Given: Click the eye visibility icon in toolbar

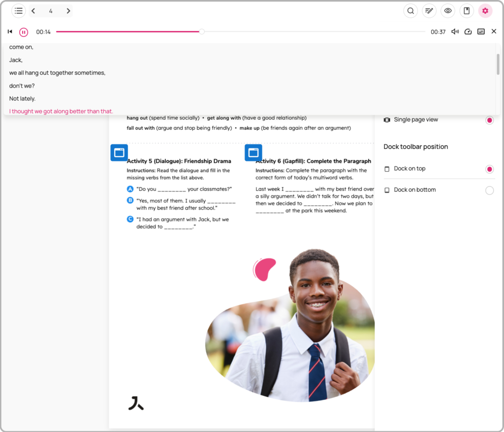Looking at the screenshot, I should pos(448,11).
